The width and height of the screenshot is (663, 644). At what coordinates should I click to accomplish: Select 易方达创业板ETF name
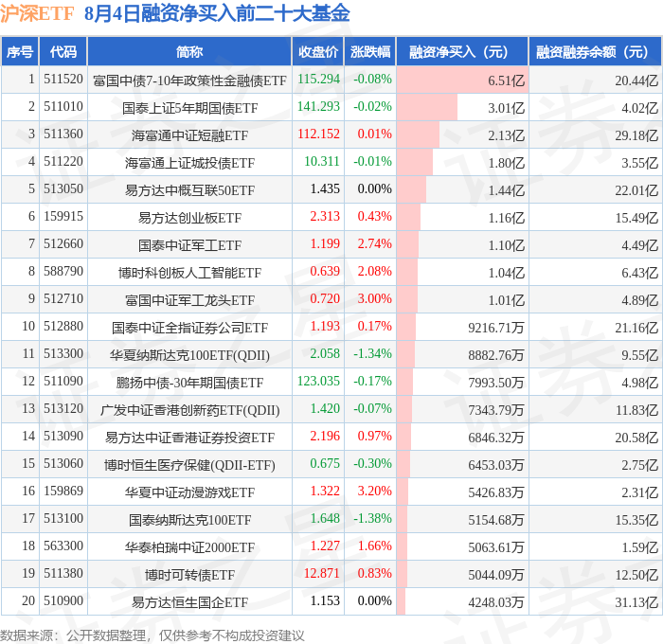(189, 218)
